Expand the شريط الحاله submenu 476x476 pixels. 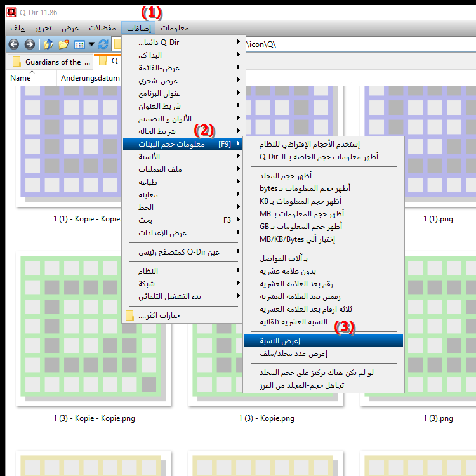182,131
